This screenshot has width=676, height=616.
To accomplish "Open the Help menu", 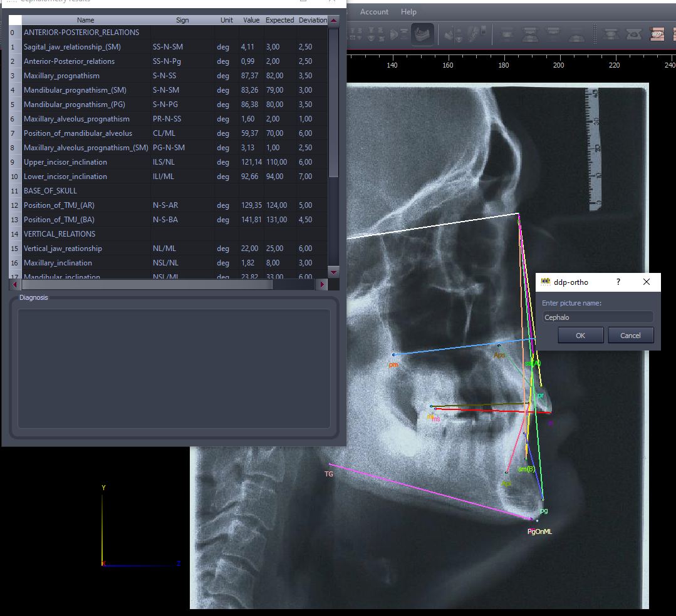I will [408, 12].
